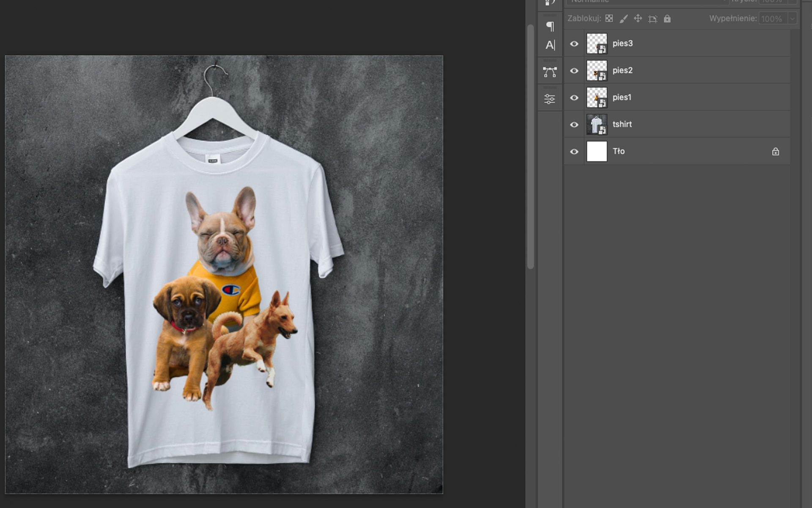
Task: Open the Character panel icon
Action: 550,45
